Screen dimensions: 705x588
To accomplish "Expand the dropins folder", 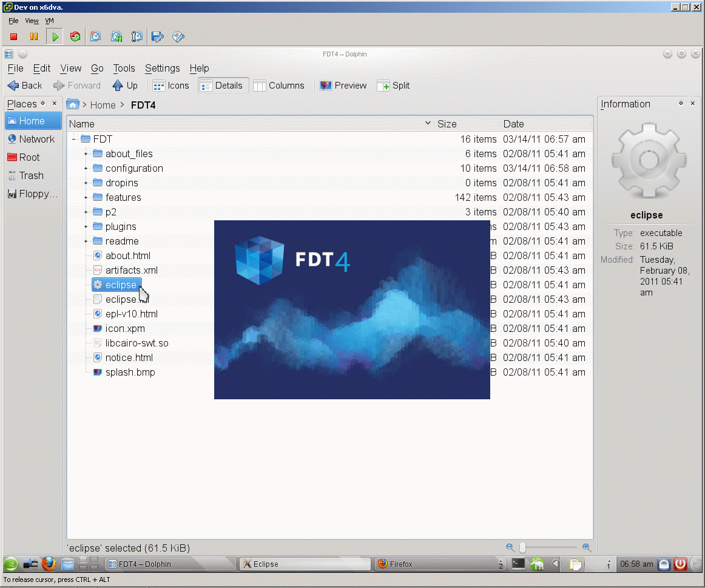I will tap(86, 183).
